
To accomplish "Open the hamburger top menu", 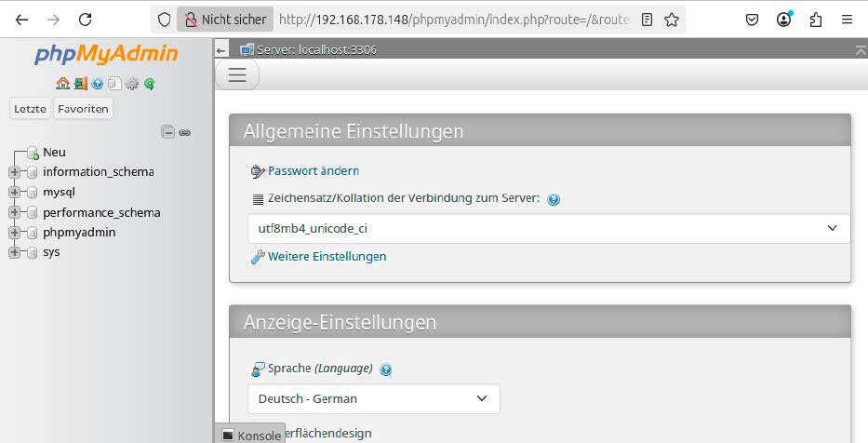I will pyautogui.click(x=237, y=74).
